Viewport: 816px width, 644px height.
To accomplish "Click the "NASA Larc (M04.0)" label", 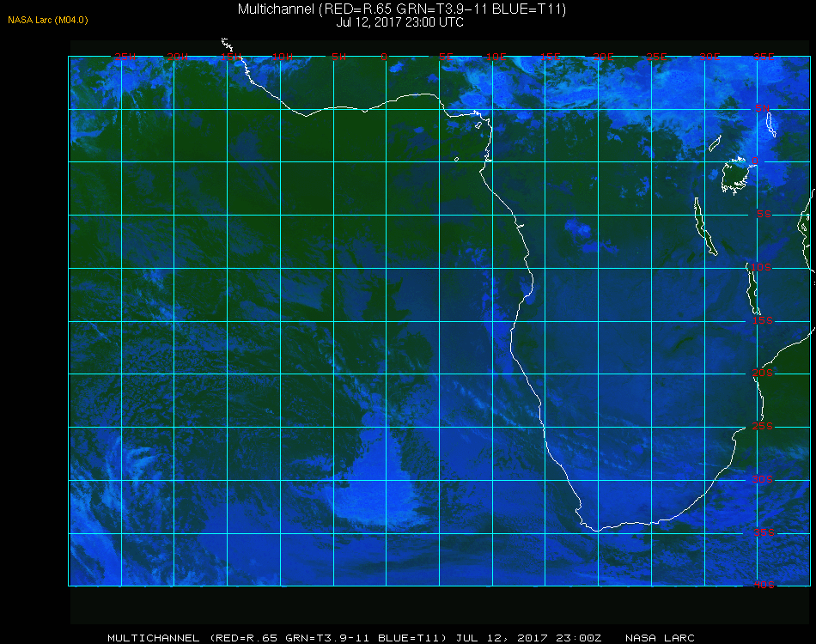I will (48, 21).
